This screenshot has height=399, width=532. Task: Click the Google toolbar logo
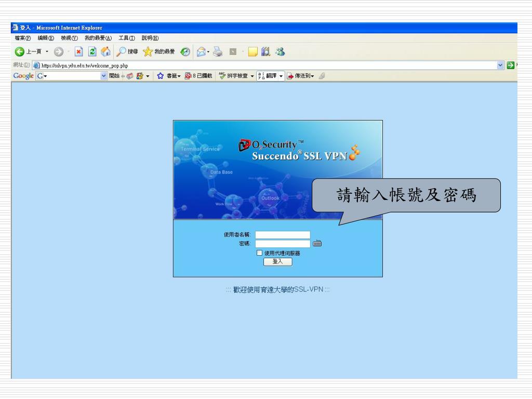point(23,76)
